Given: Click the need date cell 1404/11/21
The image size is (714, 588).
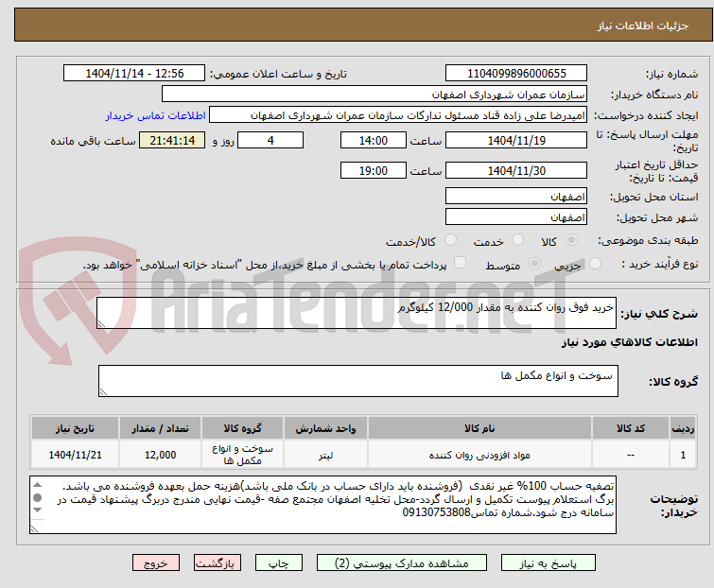Looking at the screenshot, I should pos(75,455).
